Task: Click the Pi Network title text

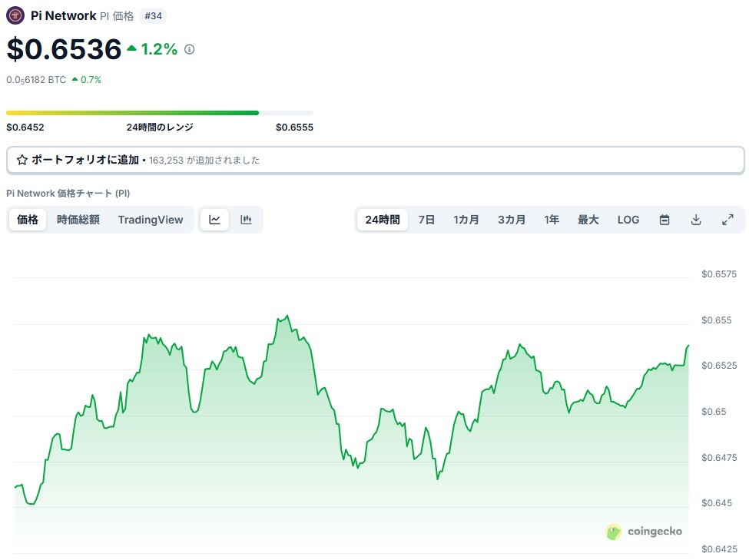Action: click(64, 16)
